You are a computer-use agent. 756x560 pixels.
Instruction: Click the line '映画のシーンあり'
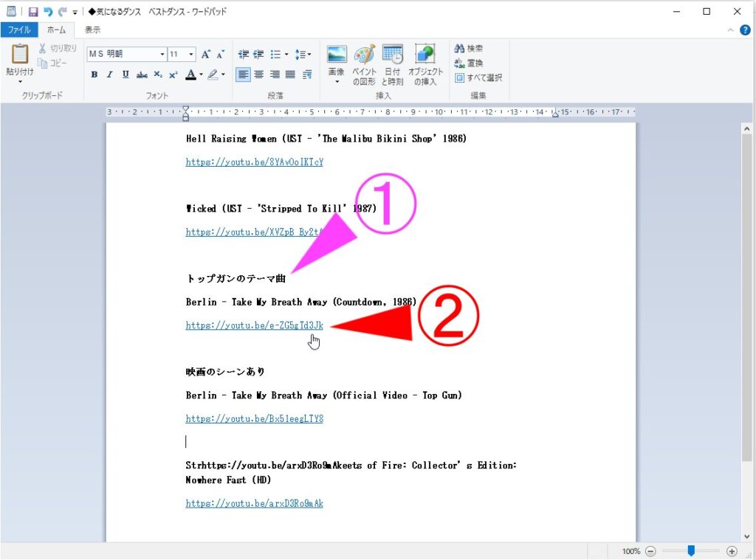coord(225,372)
